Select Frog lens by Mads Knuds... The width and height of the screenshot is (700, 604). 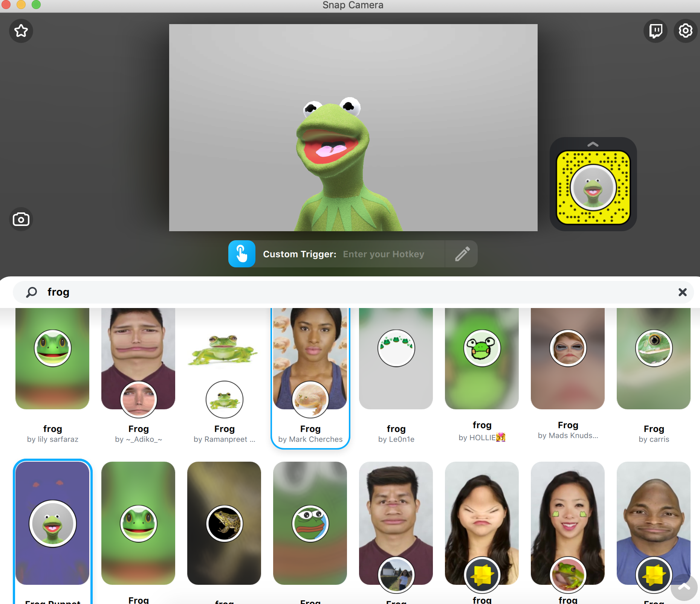tap(568, 377)
